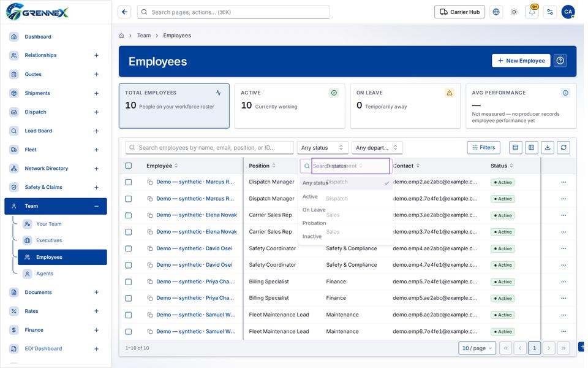Viewport: 588px width, 368px height.
Task: Open the notifications bell
Action: click(x=532, y=12)
